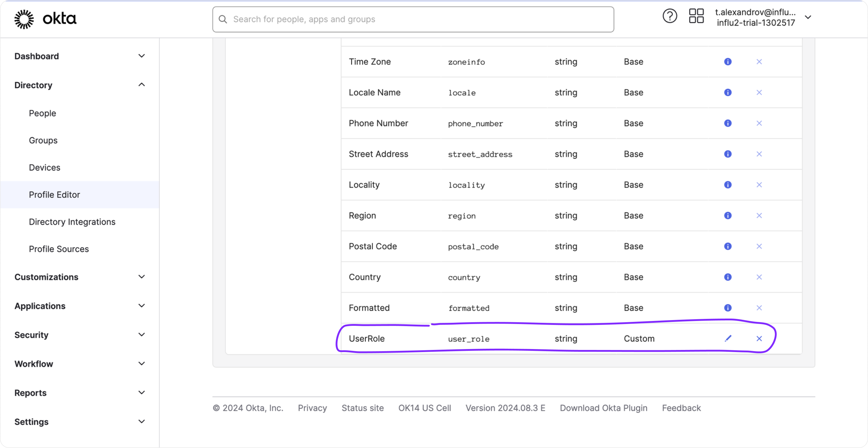
Task: Click the user_role variable name
Action: click(469, 339)
